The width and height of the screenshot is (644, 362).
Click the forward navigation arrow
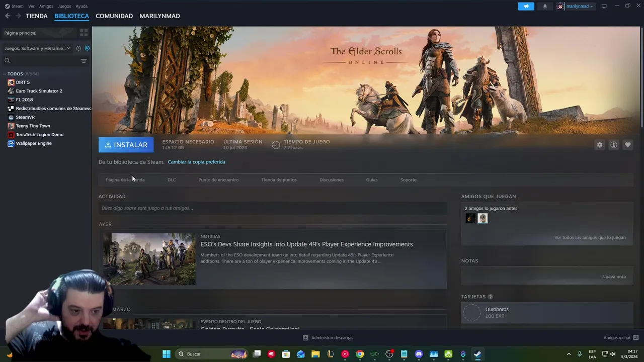pyautogui.click(x=18, y=16)
